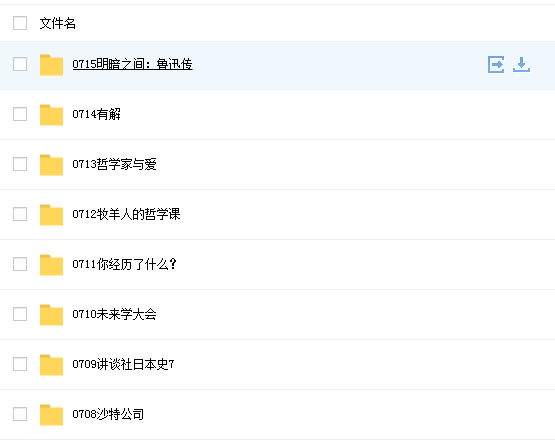Open folder named 0710未来学大会
555x446 pixels.
pos(114,314)
